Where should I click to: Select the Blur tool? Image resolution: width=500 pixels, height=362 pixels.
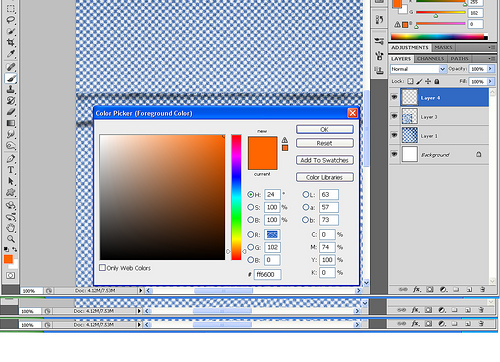coord(11,134)
